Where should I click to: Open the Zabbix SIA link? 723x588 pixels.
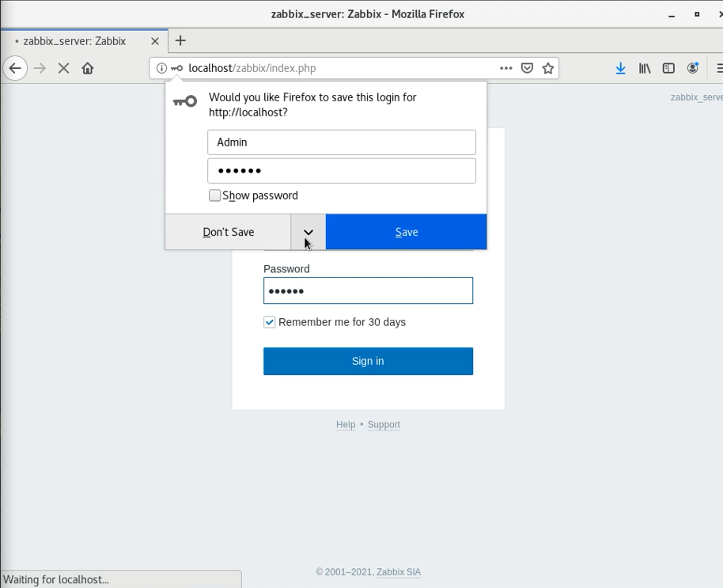pos(399,572)
